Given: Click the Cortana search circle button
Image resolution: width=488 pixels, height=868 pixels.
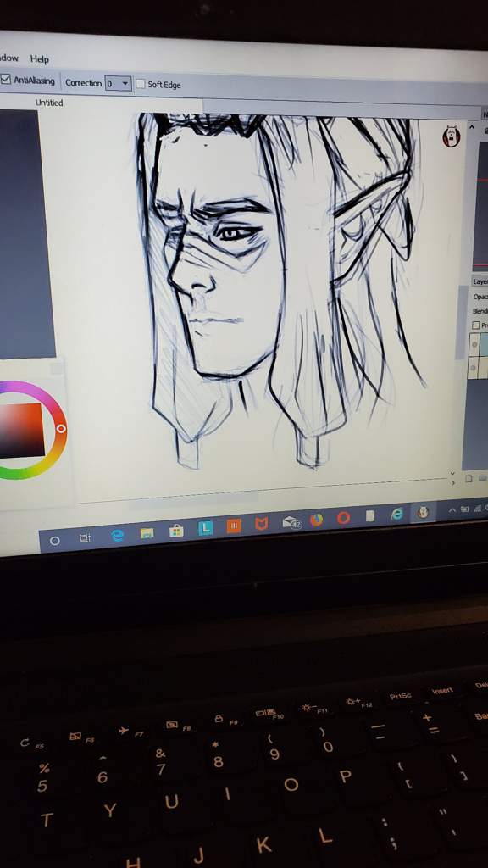Looking at the screenshot, I should point(54,540).
